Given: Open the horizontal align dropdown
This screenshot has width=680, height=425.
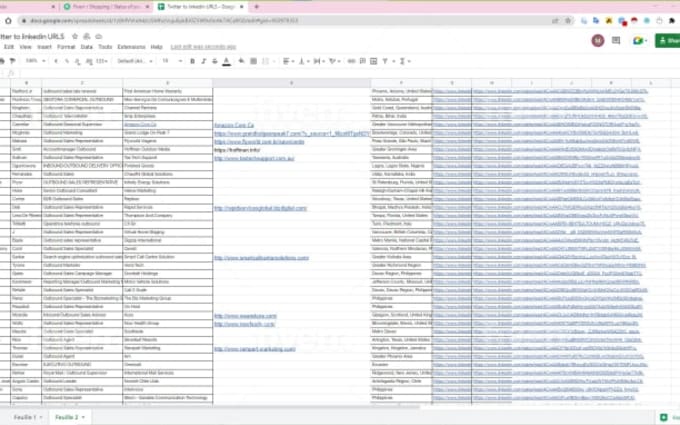Looking at the screenshot, I should pyautogui.click(x=288, y=61).
